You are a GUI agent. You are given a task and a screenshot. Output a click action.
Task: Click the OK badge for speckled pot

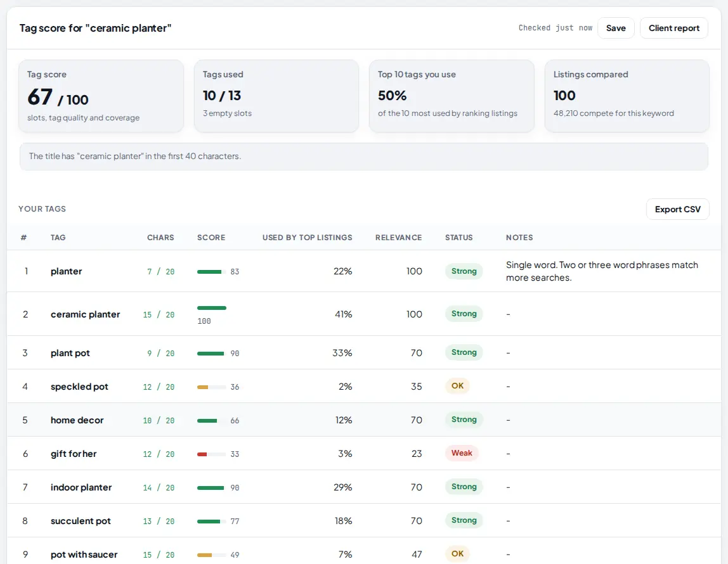pos(457,386)
